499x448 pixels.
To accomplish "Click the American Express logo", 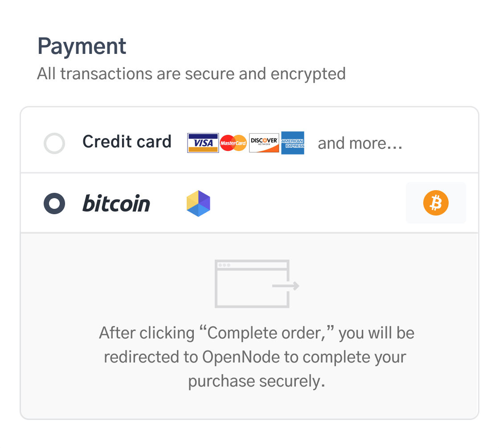I will [x=293, y=143].
